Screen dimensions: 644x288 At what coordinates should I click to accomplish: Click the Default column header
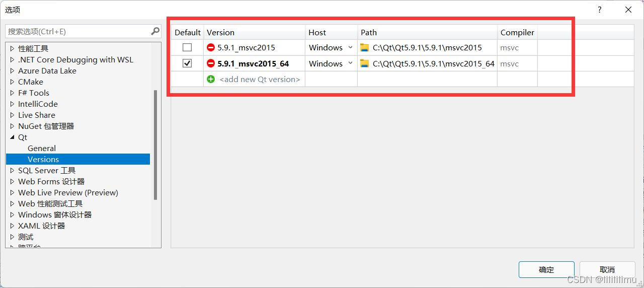[187, 32]
